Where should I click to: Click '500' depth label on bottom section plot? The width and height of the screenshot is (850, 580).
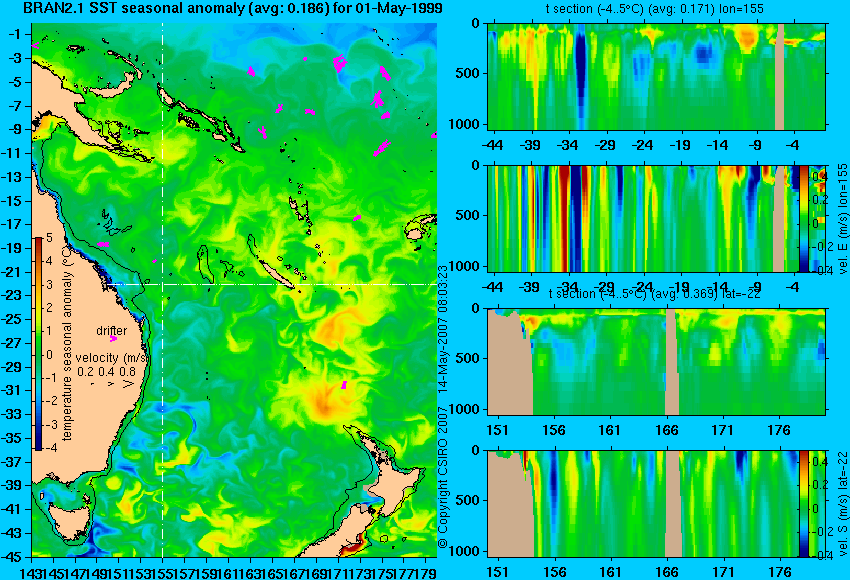click(x=469, y=500)
